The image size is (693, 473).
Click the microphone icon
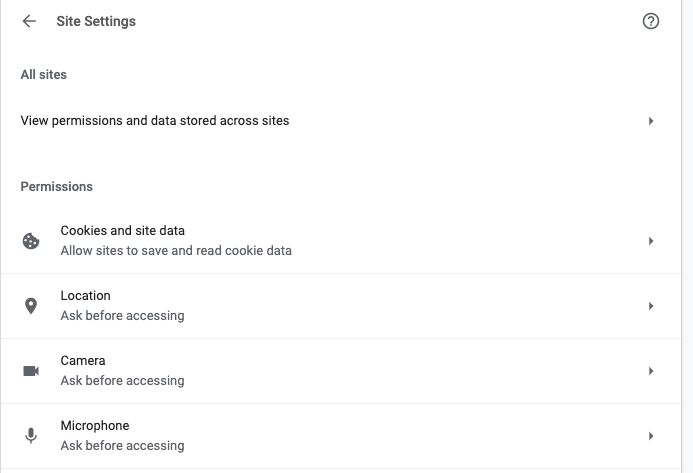(x=31, y=436)
